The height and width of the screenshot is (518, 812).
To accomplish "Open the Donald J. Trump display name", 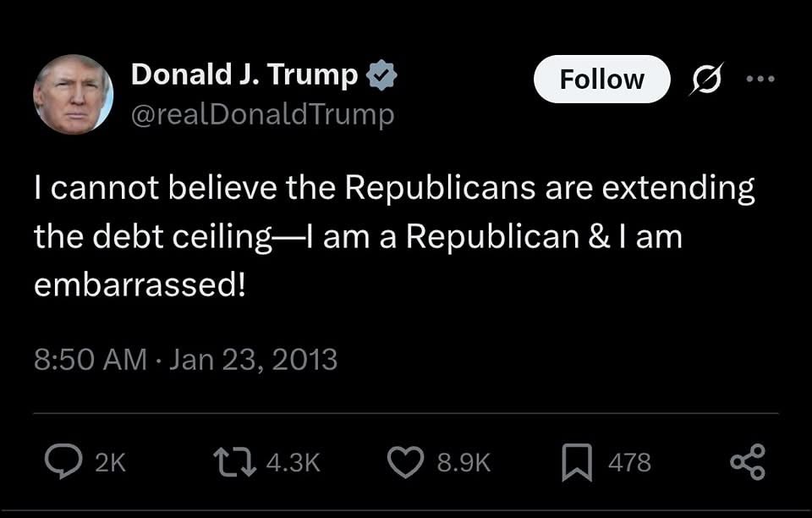I will 244,75.
